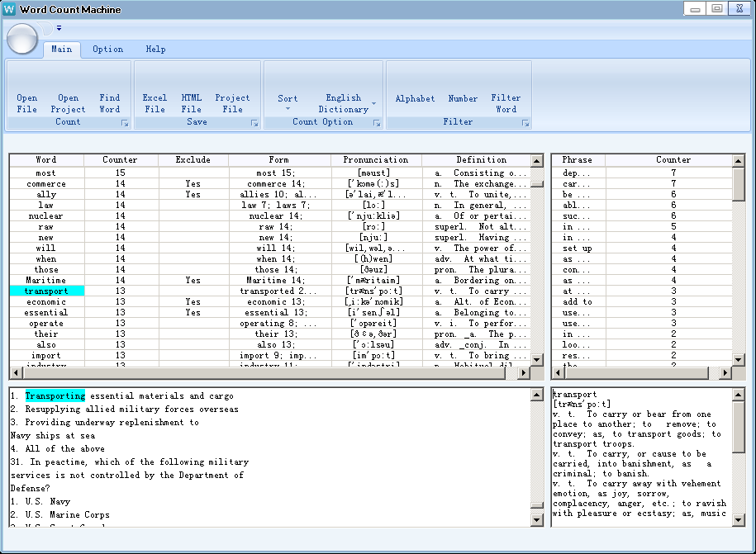The height and width of the screenshot is (554, 756).
Task: Click the phrase table scroll up arrow
Action: click(738, 160)
